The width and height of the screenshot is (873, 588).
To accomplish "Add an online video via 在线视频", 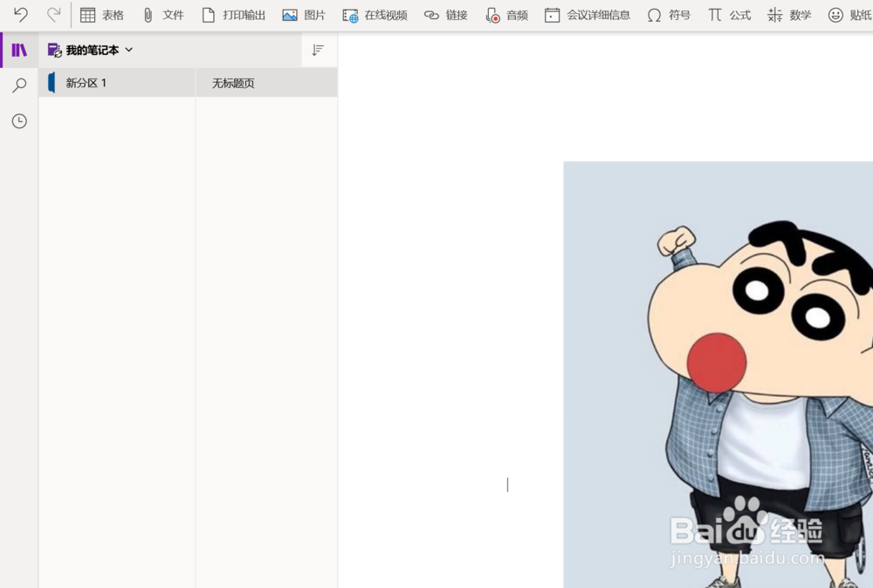I will (375, 15).
